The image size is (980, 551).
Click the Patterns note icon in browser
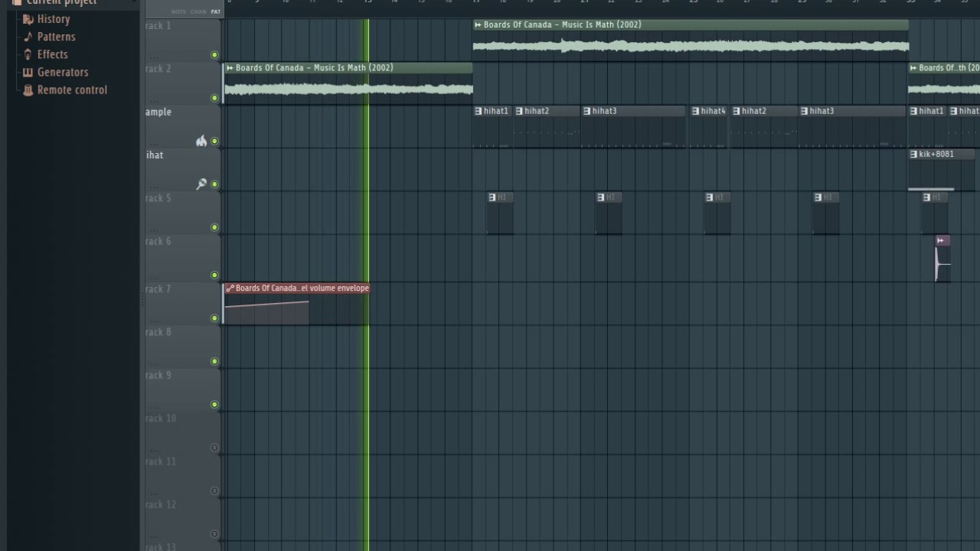pyautogui.click(x=28, y=37)
